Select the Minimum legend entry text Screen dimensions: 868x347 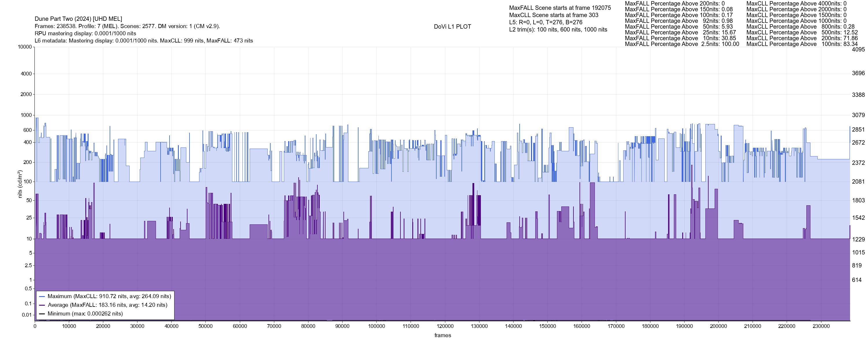(85, 314)
